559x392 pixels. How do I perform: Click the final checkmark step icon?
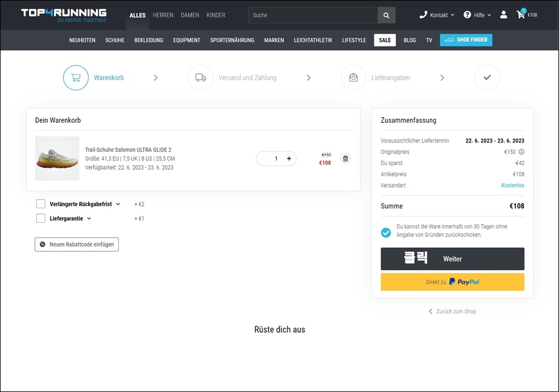487,77
